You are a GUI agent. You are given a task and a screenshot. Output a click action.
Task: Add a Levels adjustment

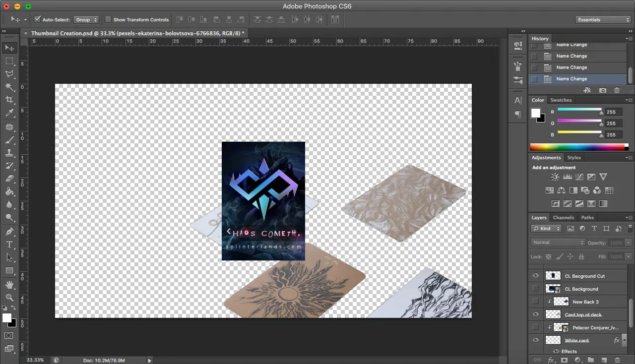point(568,177)
